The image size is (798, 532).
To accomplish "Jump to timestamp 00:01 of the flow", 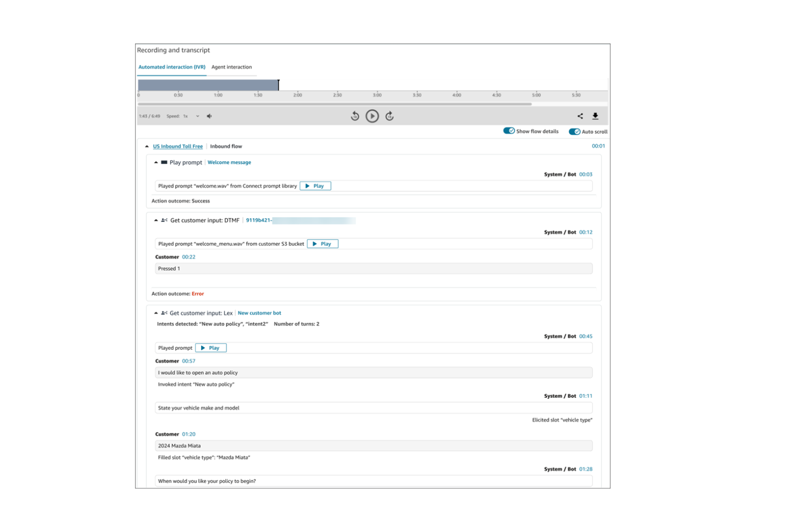I will (x=598, y=146).
